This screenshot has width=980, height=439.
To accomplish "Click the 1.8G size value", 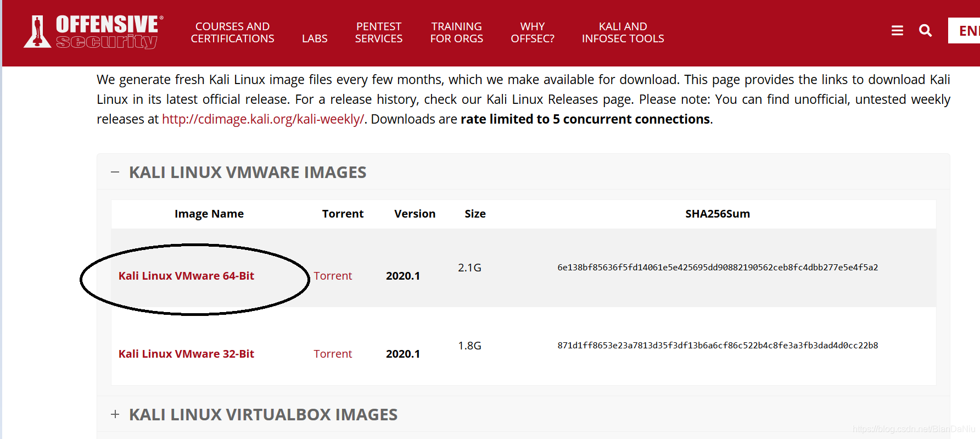I will pyautogui.click(x=469, y=346).
